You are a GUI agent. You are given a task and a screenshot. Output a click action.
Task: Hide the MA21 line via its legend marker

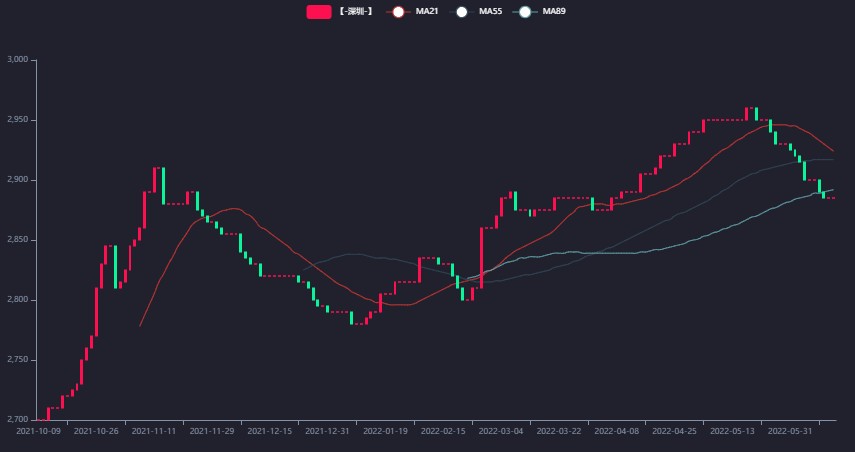click(x=398, y=12)
